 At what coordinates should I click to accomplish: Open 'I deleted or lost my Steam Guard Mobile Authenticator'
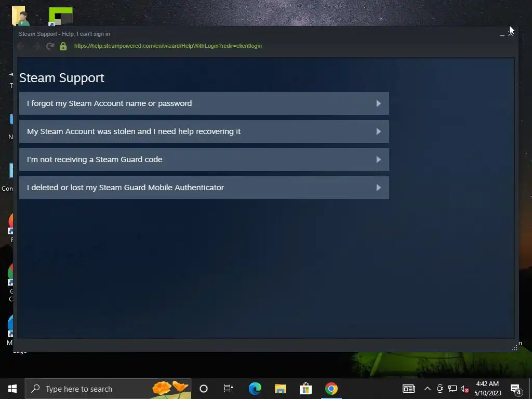coord(204,188)
